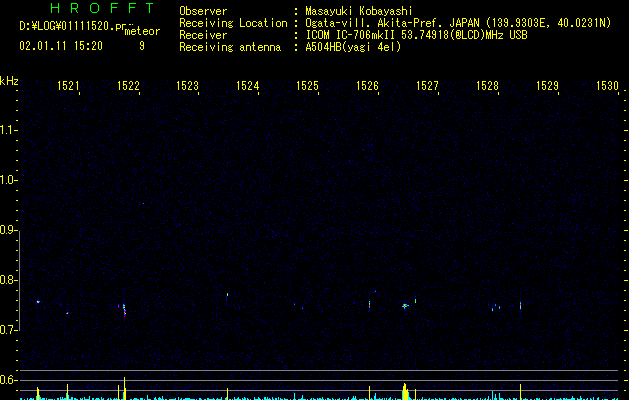Click time axis marker 1522
The image size is (629, 400).
click(128, 86)
